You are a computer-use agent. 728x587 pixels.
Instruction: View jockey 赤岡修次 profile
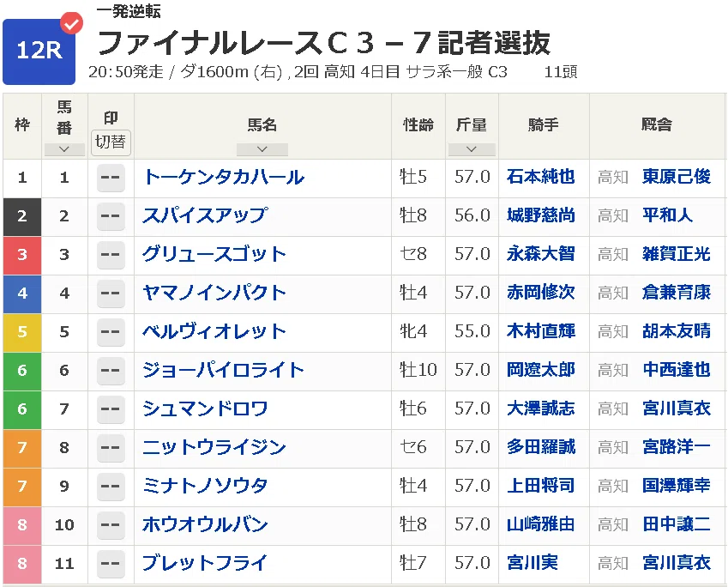click(x=541, y=293)
